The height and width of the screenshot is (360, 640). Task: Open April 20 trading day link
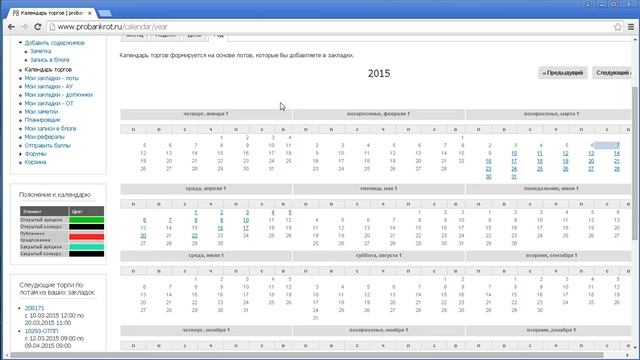coord(143,236)
